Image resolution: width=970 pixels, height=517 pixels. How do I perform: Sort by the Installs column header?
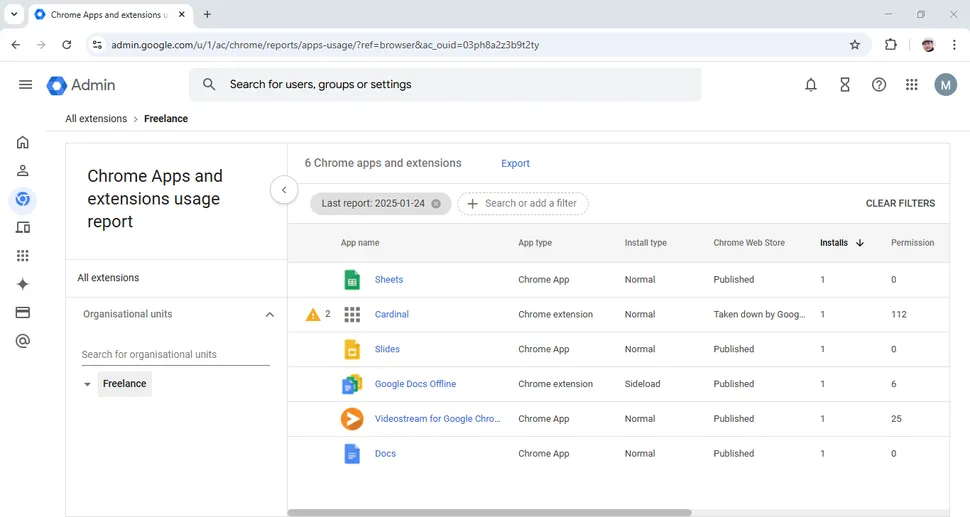pyautogui.click(x=841, y=242)
